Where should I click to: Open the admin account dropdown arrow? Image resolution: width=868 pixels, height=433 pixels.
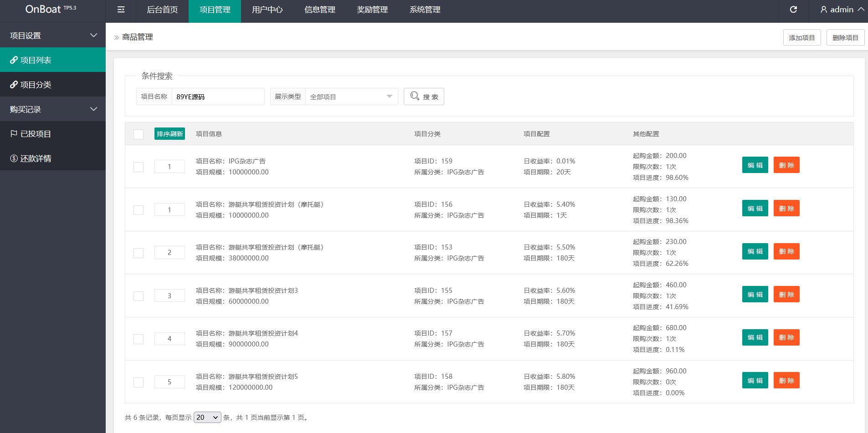click(861, 9)
